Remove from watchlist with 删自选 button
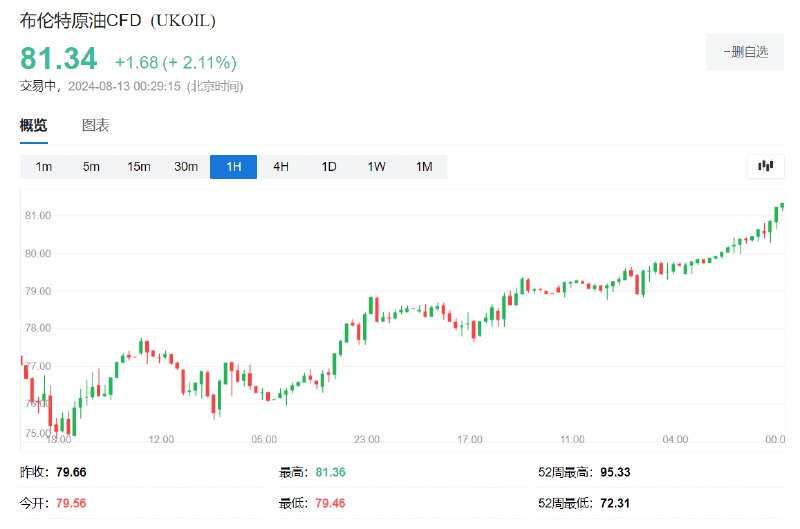The width and height of the screenshot is (800, 529). click(x=745, y=52)
